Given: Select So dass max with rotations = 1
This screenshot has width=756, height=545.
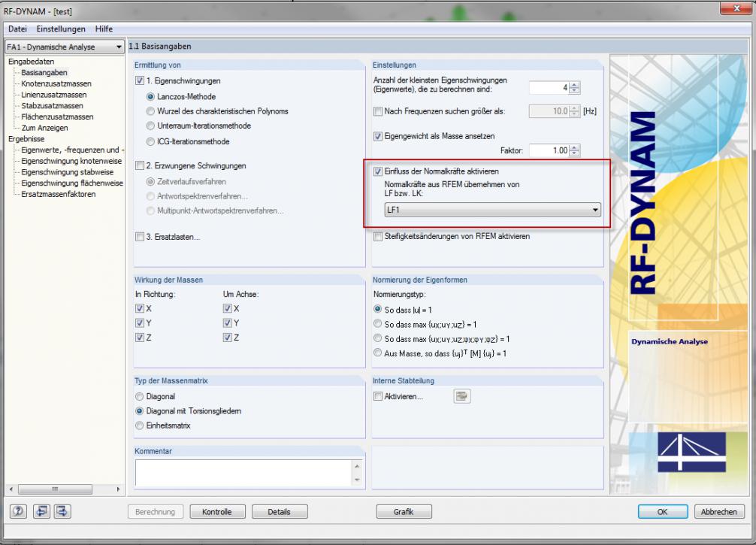Looking at the screenshot, I should [377, 338].
